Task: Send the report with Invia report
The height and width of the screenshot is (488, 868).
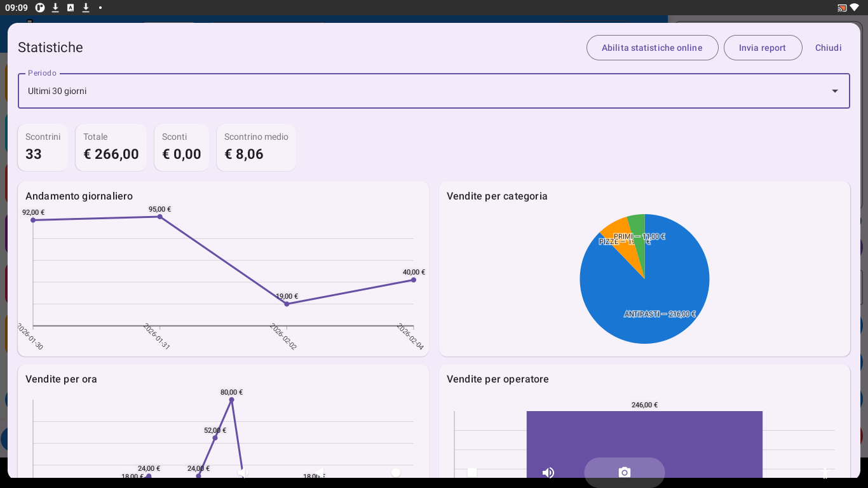Action: tap(763, 48)
